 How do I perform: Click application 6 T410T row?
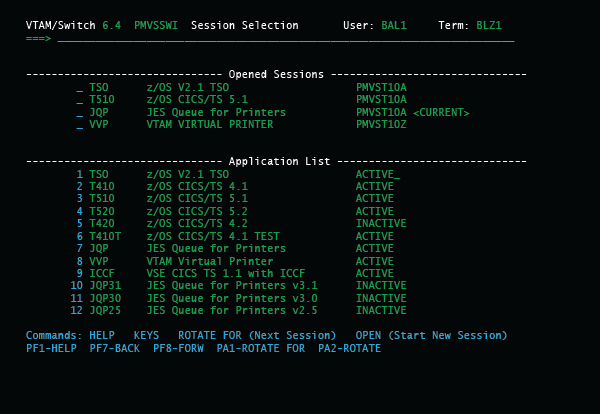pyautogui.click(x=235, y=236)
